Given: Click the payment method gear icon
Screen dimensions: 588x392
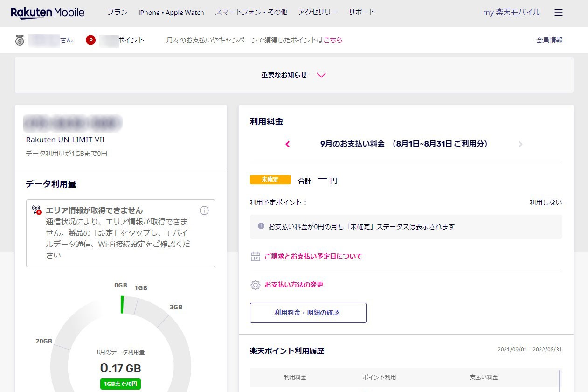Looking at the screenshot, I should click(255, 285).
